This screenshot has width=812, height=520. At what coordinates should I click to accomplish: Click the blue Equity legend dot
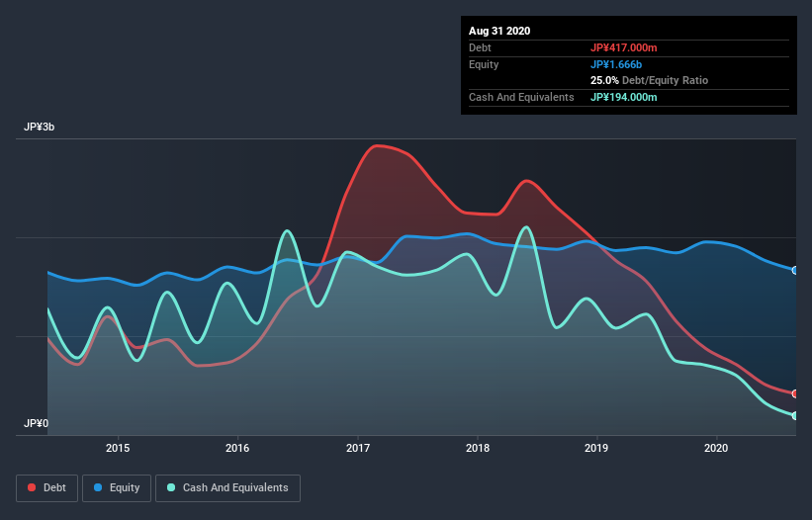[98, 487]
